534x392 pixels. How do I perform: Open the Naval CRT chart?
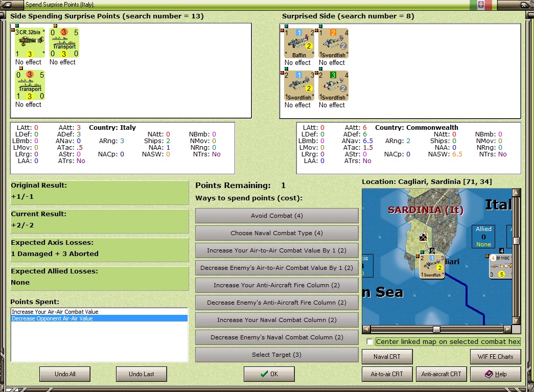[x=387, y=357]
